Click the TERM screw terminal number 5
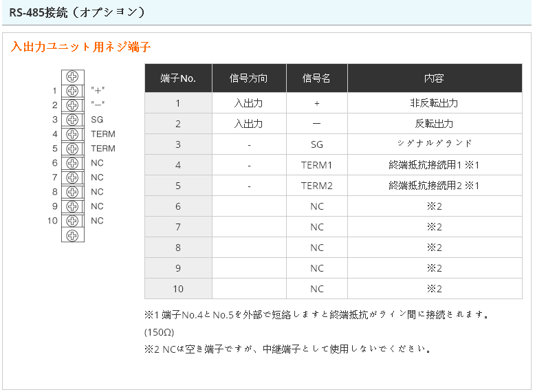Viewport: 535px width, 392px height. (72, 149)
